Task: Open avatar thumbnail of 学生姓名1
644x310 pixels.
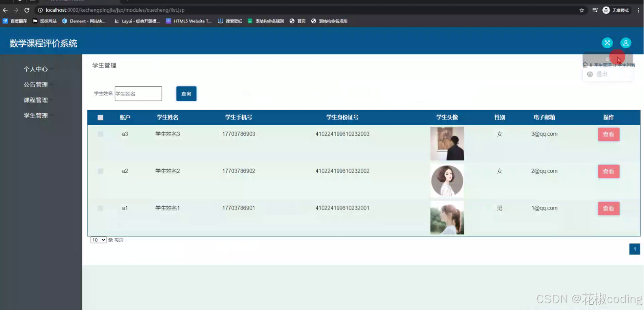Action: point(447,218)
